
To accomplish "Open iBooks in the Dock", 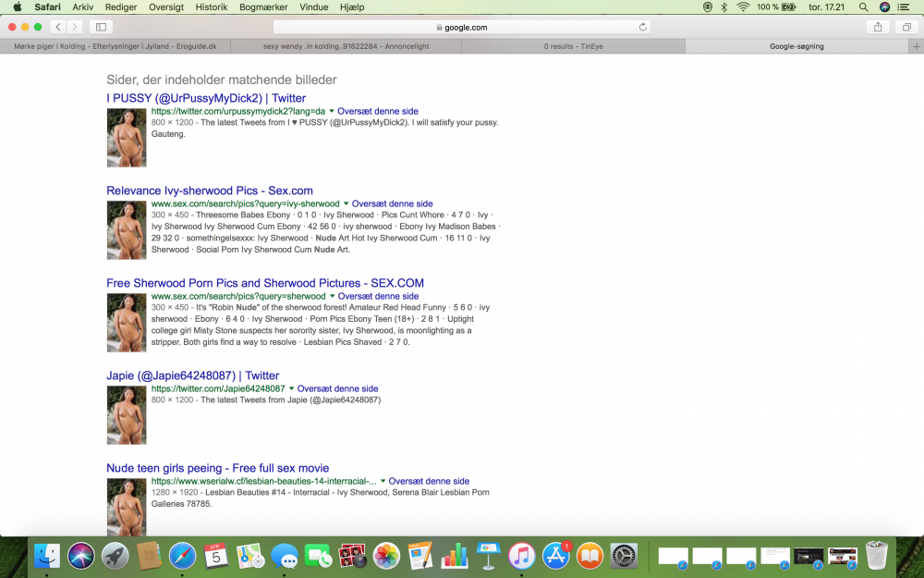I will pyautogui.click(x=590, y=556).
